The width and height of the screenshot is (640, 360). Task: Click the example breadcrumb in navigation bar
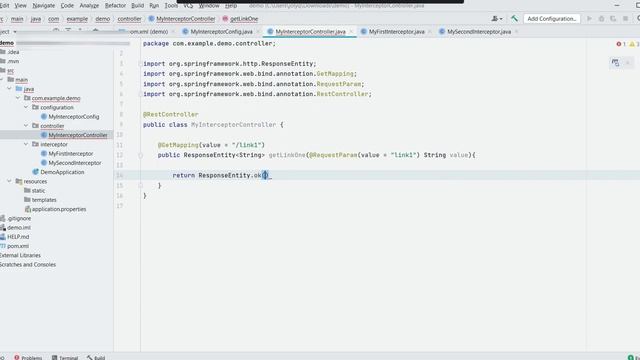click(x=77, y=19)
